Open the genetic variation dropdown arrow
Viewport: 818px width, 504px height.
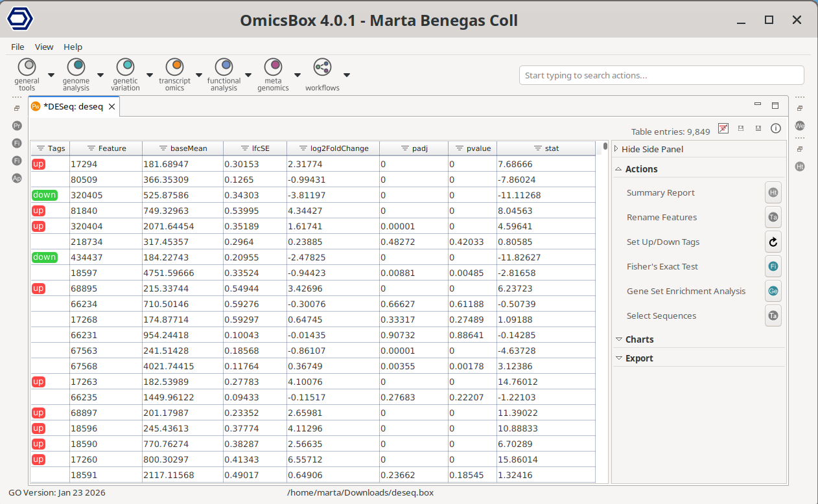click(x=150, y=74)
